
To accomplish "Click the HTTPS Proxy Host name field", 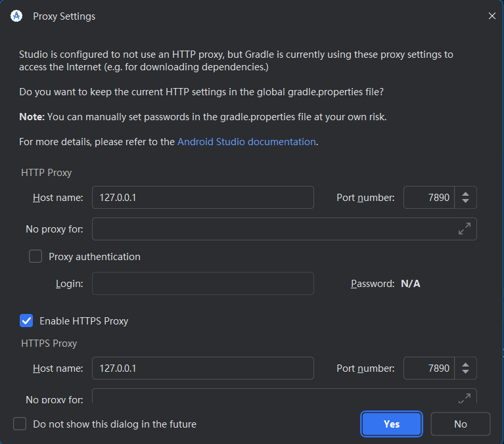I will point(202,368).
